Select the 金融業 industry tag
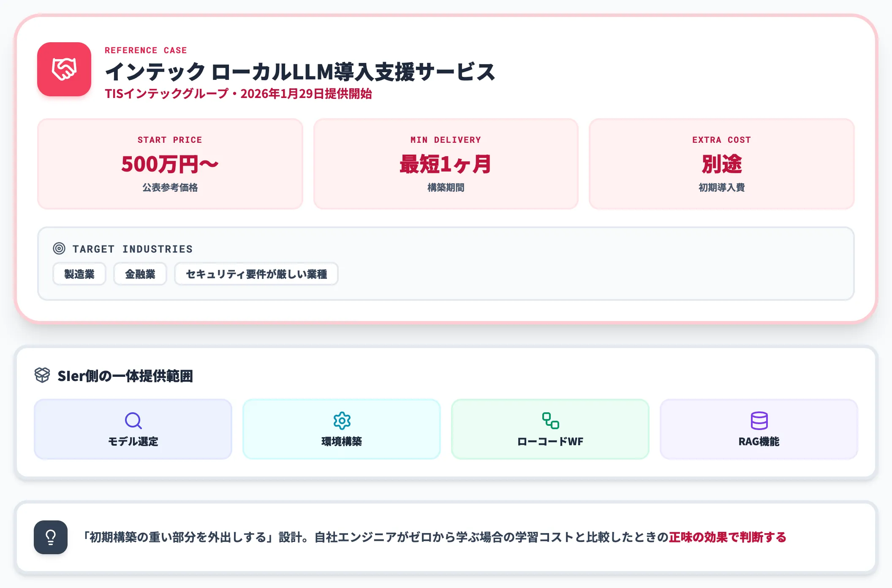Screen dimensions: 892x588 point(140,274)
